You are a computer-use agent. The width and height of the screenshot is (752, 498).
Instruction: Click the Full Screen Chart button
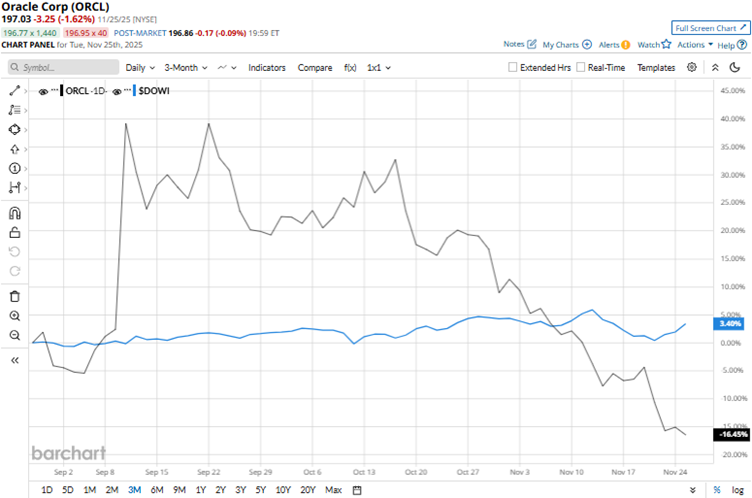(710, 28)
